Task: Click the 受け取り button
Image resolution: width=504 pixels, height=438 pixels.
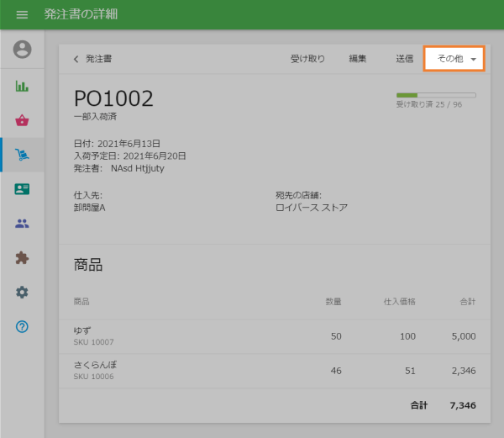Action: pyautogui.click(x=307, y=59)
